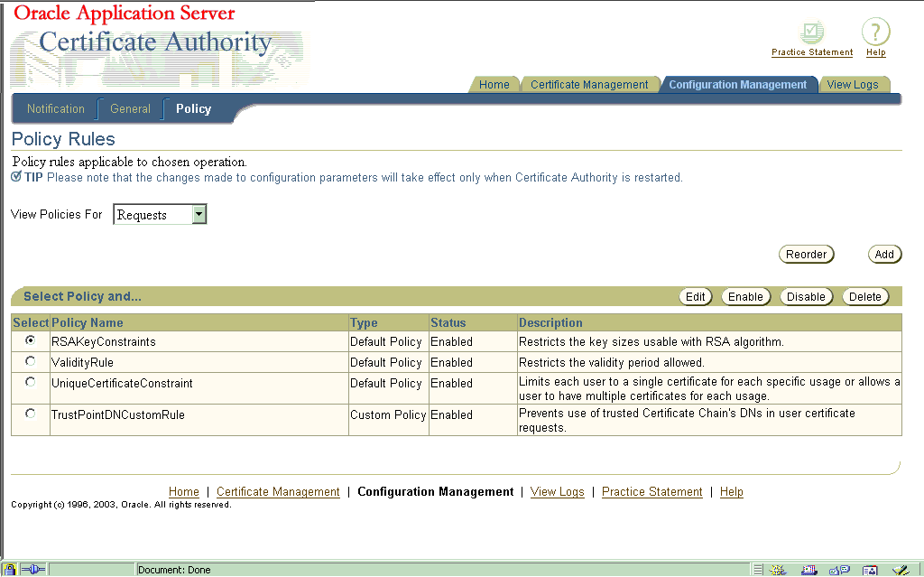The width and height of the screenshot is (924, 577).
Task: Click the TrustPointDNCustomRule policy name
Action: pyautogui.click(x=118, y=414)
